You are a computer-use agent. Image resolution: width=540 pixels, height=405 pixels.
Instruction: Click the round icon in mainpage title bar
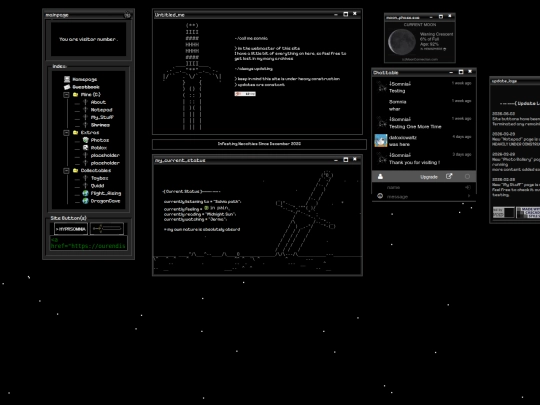point(127,15)
